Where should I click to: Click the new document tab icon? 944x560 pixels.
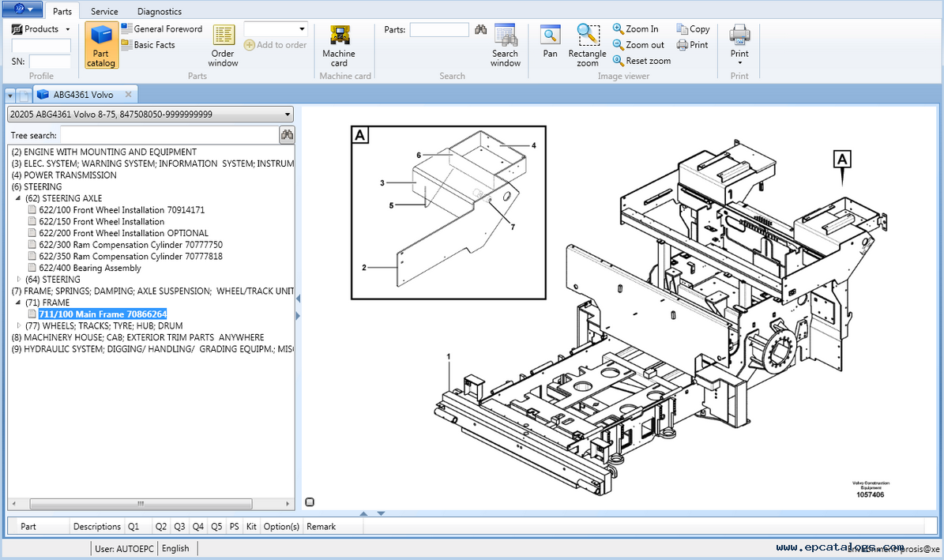tap(23, 95)
